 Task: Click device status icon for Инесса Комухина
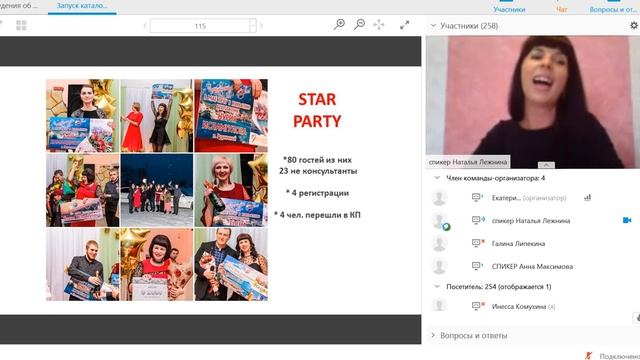pos(478,306)
